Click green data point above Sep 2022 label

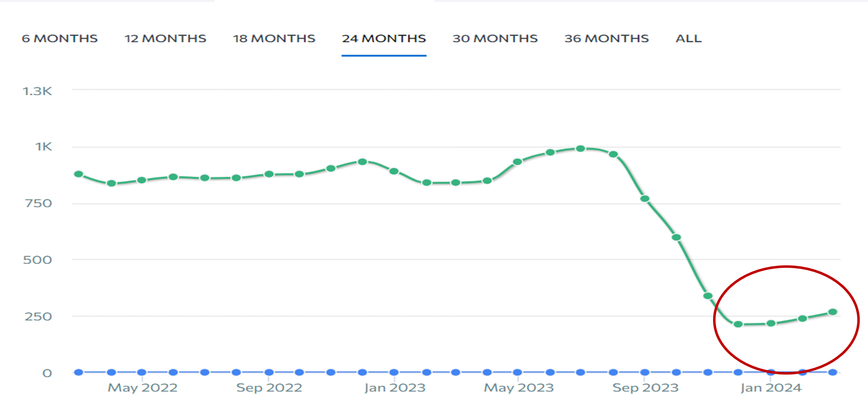pyautogui.click(x=269, y=174)
